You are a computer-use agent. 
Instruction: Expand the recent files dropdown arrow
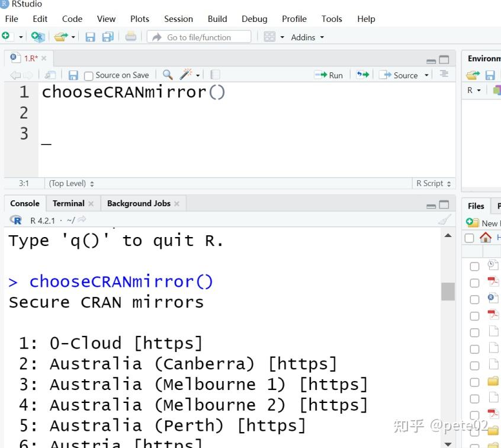[73, 37]
